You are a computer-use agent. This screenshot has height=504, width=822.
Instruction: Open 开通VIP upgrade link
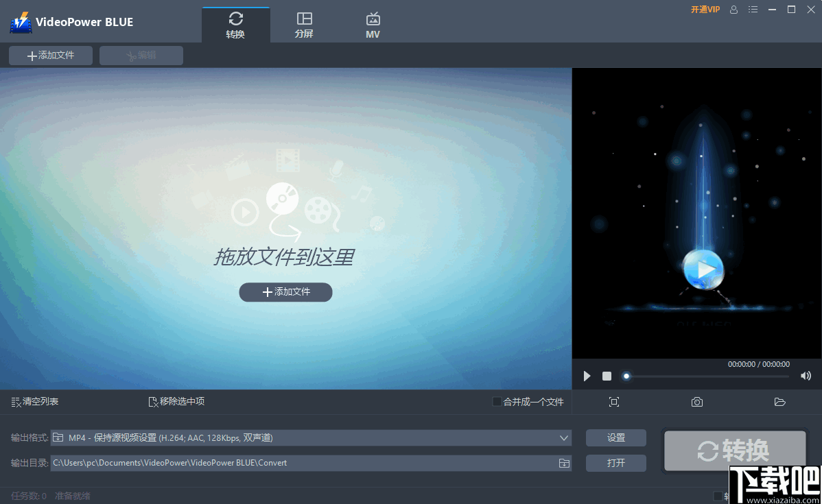coord(705,9)
